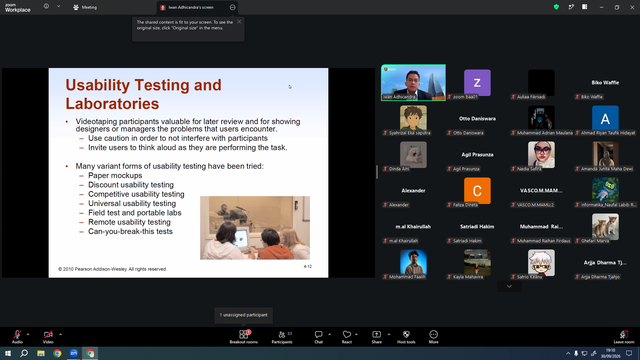The image size is (640, 360).
Task: Click the green encryption shield icon
Action: [556, 7]
